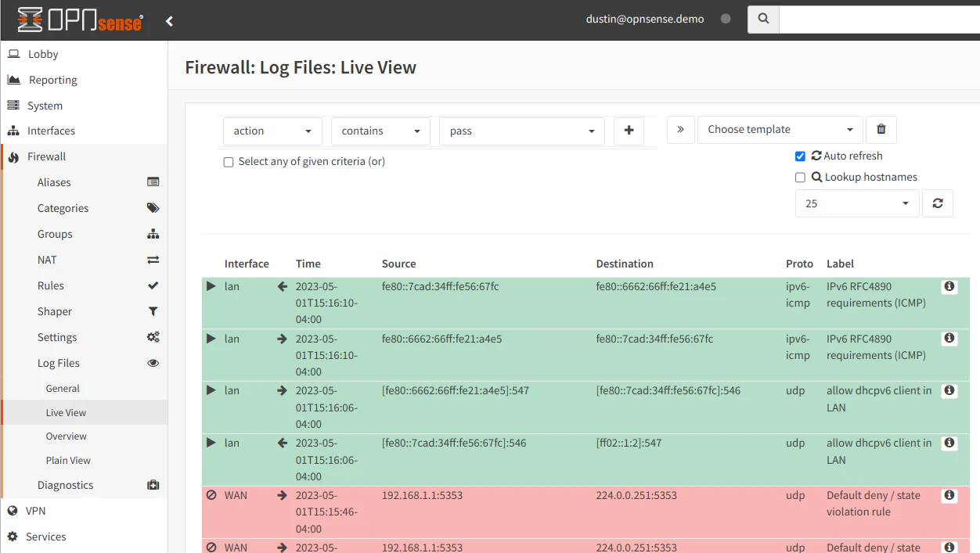Open the contains operator dropdown
Image resolution: width=980 pixels, height=553 pixels.
(x=380, y=131)
